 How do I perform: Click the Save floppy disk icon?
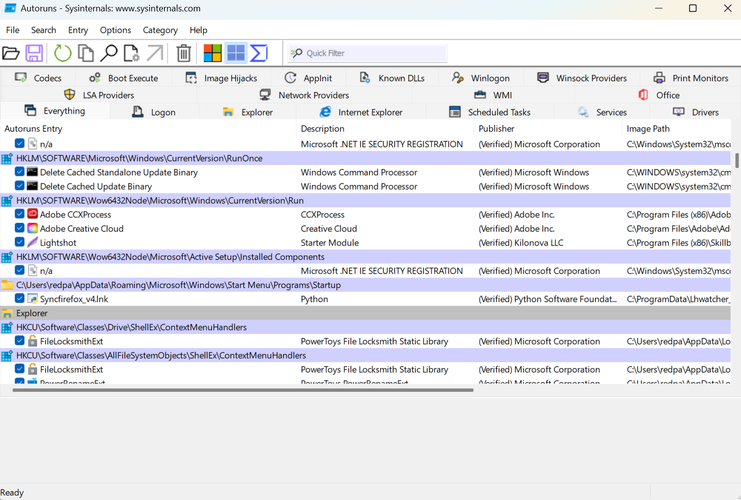pos(35,53)
